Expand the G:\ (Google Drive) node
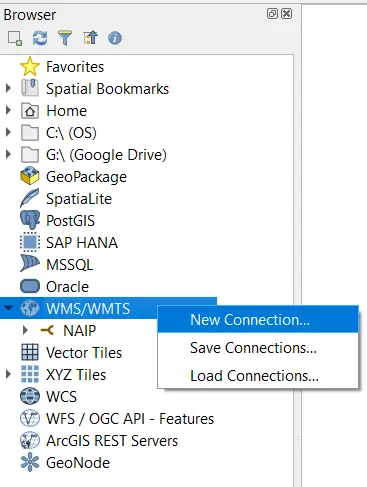Viewport: 367px width, 487px height. pos(9,154)
